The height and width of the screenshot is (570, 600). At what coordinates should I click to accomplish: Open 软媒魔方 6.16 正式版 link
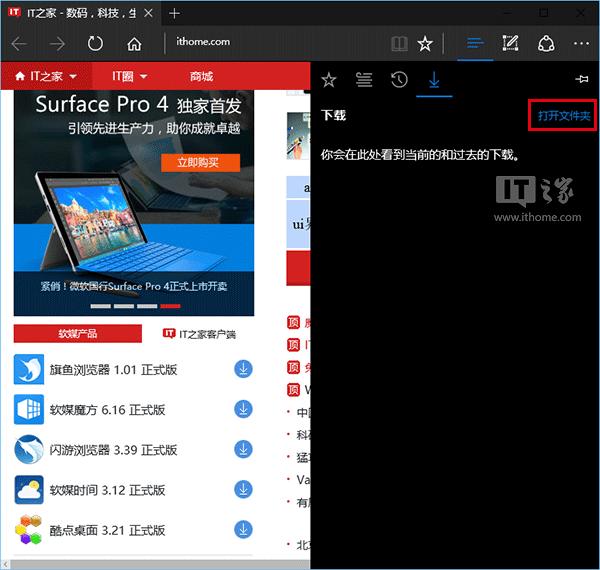point(108,410)
